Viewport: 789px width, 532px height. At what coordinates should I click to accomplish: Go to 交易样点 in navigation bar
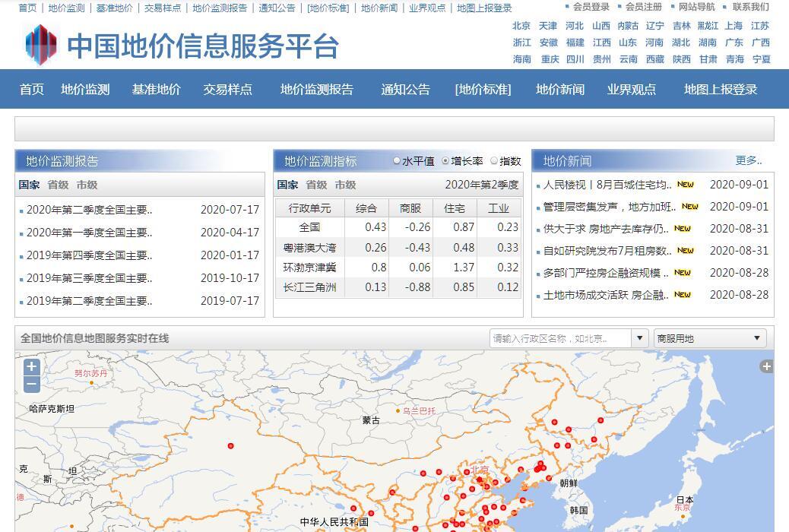point(227,89)
